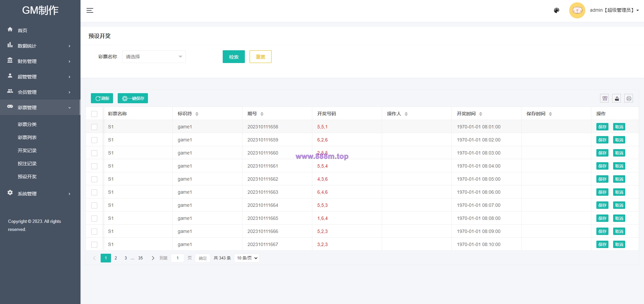Go to the next page arrow
Screen dimensions: 644x304
click(x=153, y=258)
